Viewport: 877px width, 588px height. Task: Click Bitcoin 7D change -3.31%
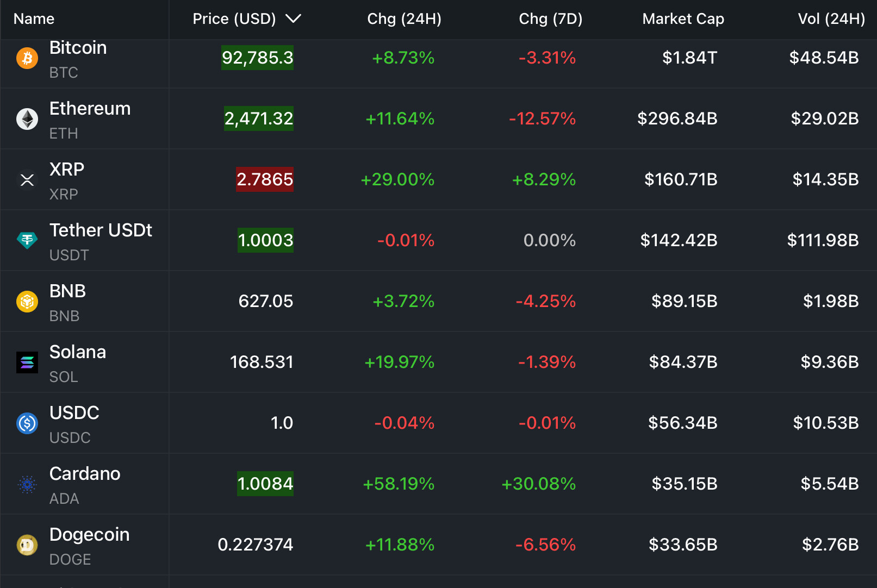pos(548,58)
